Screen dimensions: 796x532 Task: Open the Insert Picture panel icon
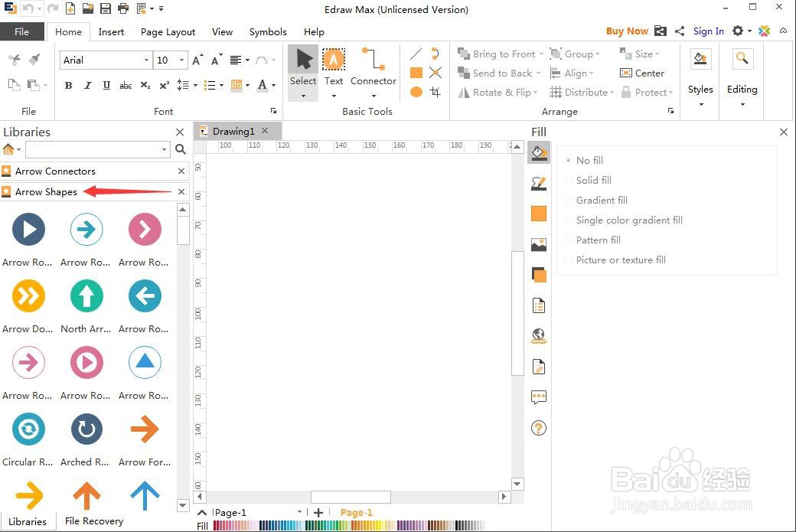(539, 245)
